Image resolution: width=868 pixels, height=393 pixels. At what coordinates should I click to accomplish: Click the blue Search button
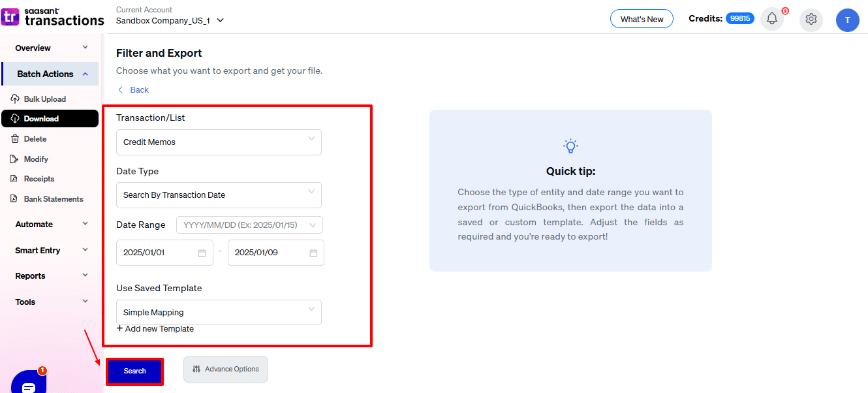pos(135,371)
